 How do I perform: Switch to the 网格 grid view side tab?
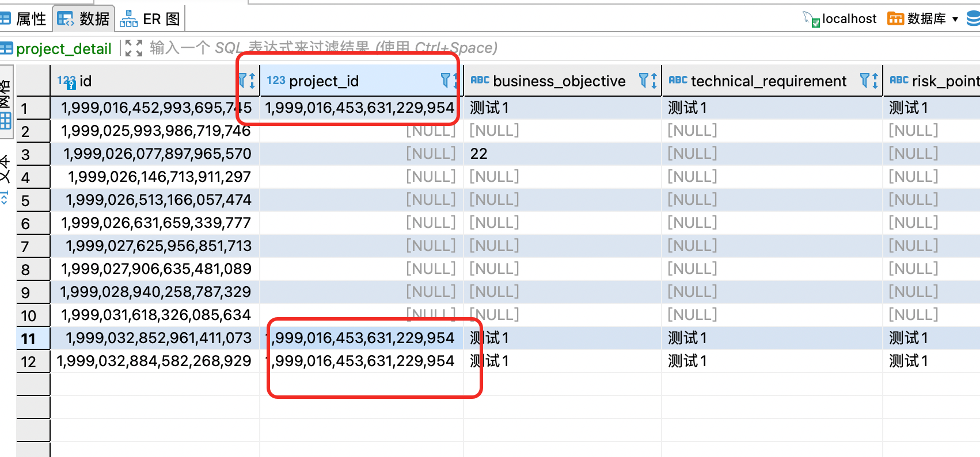[6, 104]
